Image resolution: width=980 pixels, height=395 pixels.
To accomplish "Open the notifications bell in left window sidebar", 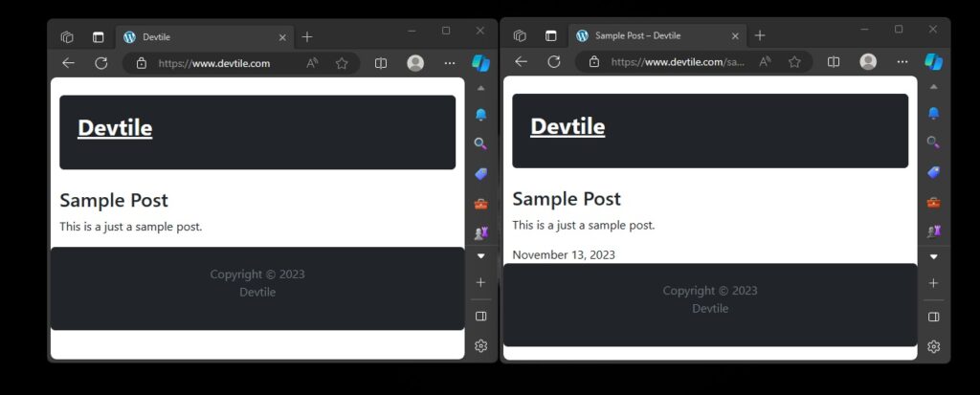I will (480, 115).
